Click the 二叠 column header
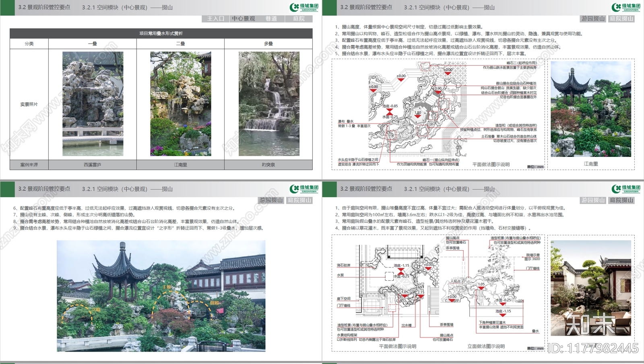The height and width of the screenshot is (364, 644). (180, 43)
